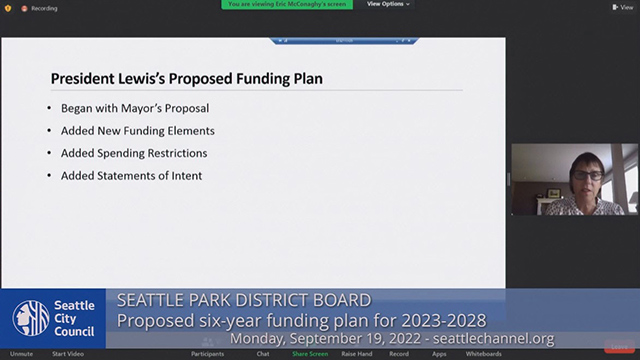The width and height of the screenshot is (640, 360).
Task: Click the red Recording indicator icon
Action: coord(24,8)
